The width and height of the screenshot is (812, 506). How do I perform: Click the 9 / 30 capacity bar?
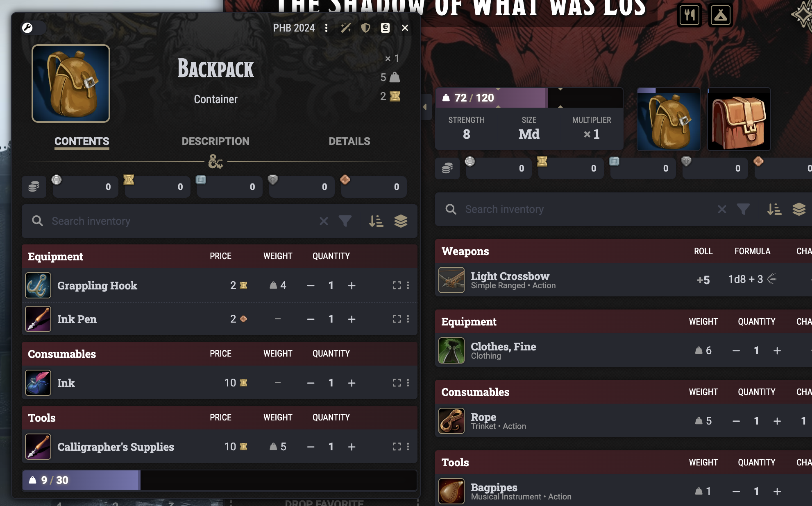220,480
